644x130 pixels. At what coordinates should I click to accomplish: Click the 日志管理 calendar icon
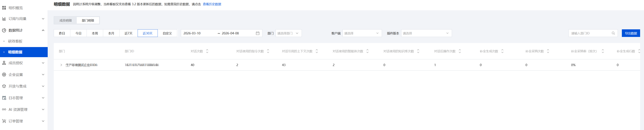4,98
